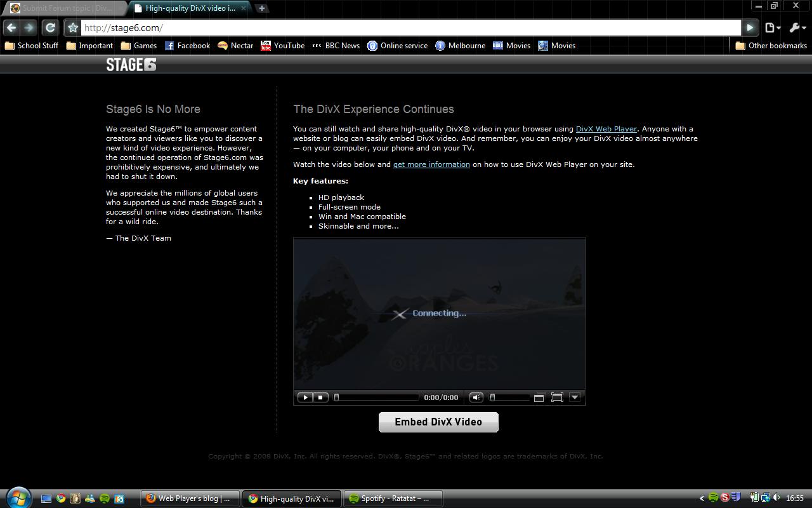Viewport: 812px width, 508px height.
Task: Click the HD playback bullet text
Action: point(341,197)
